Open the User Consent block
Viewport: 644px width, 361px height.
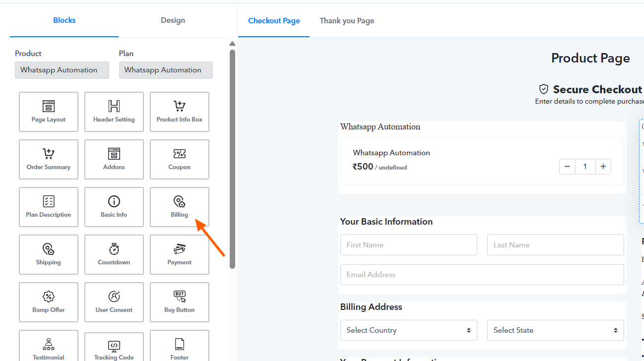tap(114, 302)
